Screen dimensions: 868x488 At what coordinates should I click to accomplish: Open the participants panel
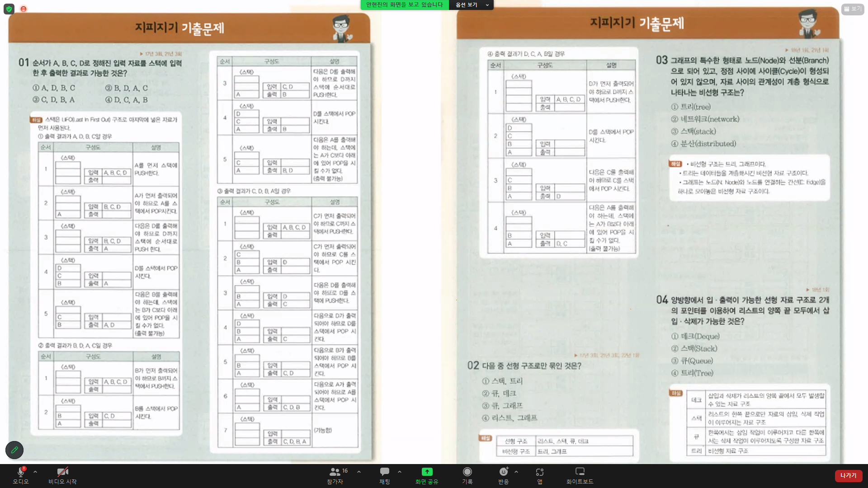click(335, 472)
